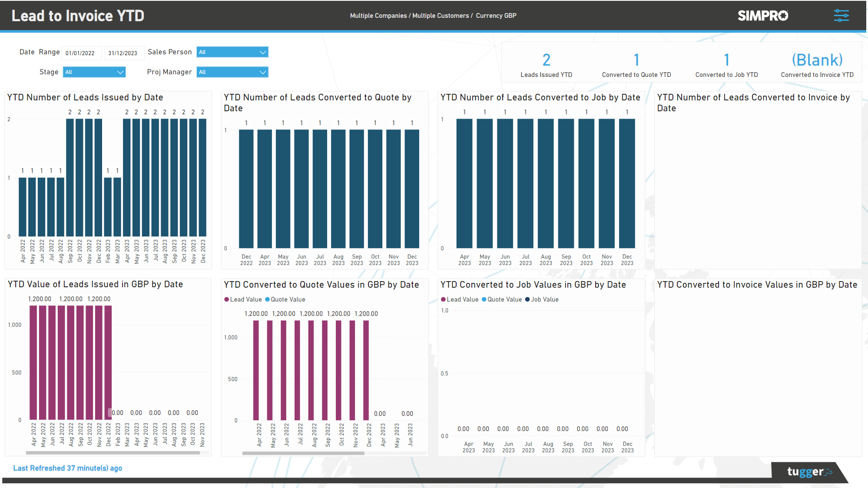Image resolution: width=868 pixels, height=488 pixels.
Task: Click the Date Range start field 01/01/2022
Action: coord(81,53)
